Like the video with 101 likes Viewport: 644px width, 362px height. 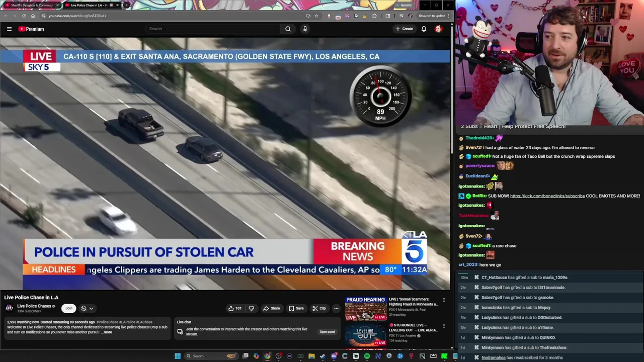(234, 308)
